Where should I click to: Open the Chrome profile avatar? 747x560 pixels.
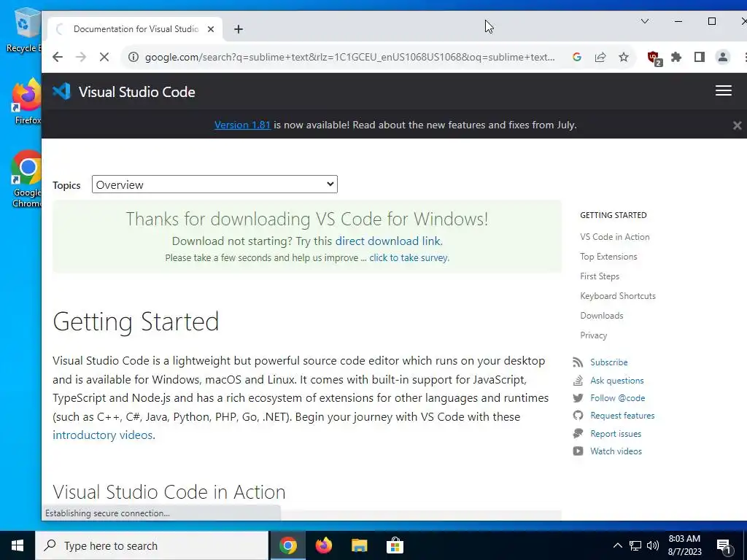tap(723, 57)
